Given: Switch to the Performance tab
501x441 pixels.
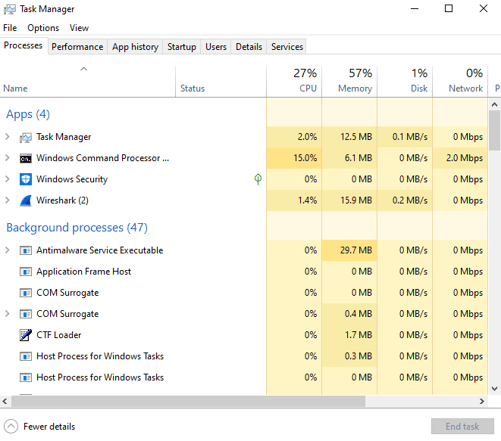Looking at the screenshot, I should pos(77,47).
